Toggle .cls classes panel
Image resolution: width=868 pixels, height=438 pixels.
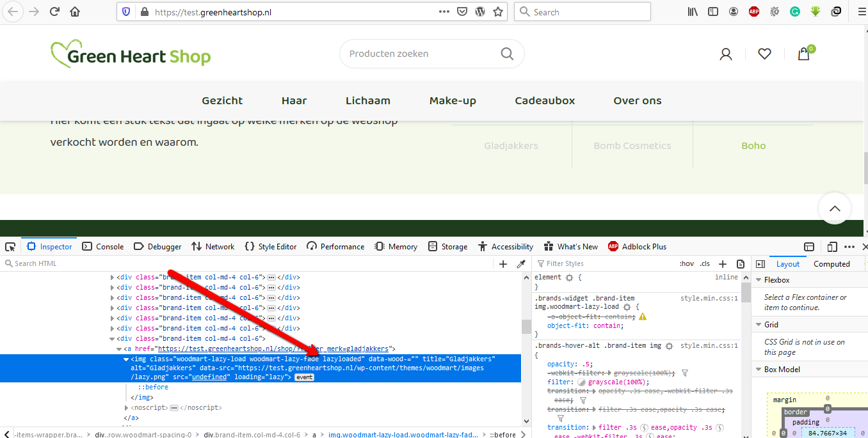point(705,264)
